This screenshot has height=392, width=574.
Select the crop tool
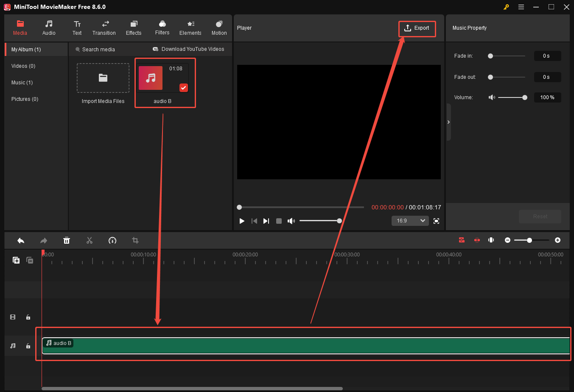[135, 241]
